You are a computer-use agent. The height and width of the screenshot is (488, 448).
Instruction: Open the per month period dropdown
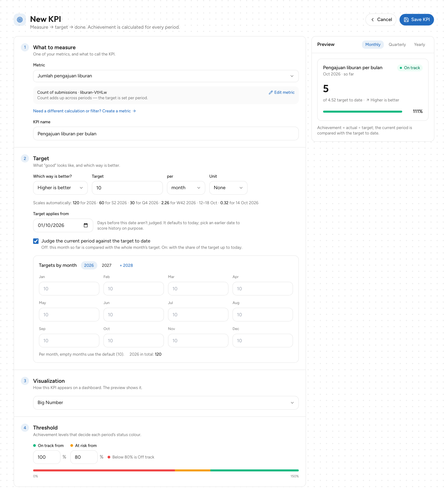tap(186, 188)
